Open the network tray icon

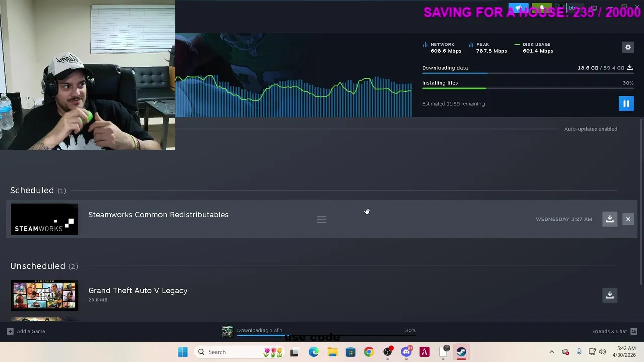click(592, 352)
